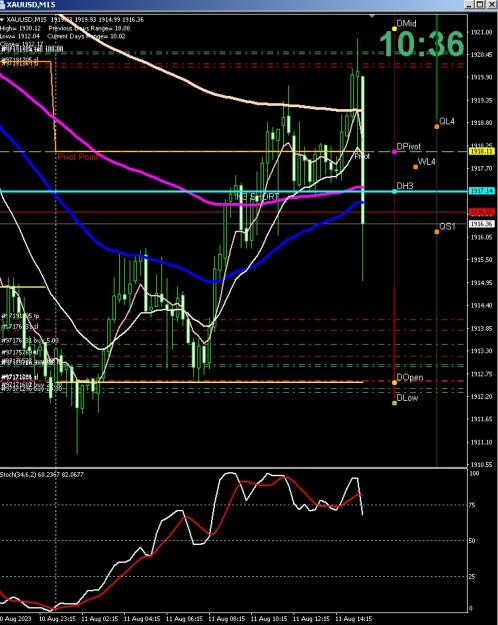Click the green 10:36 clock display
Screen dimensions: 498x625
click(422, 43)
